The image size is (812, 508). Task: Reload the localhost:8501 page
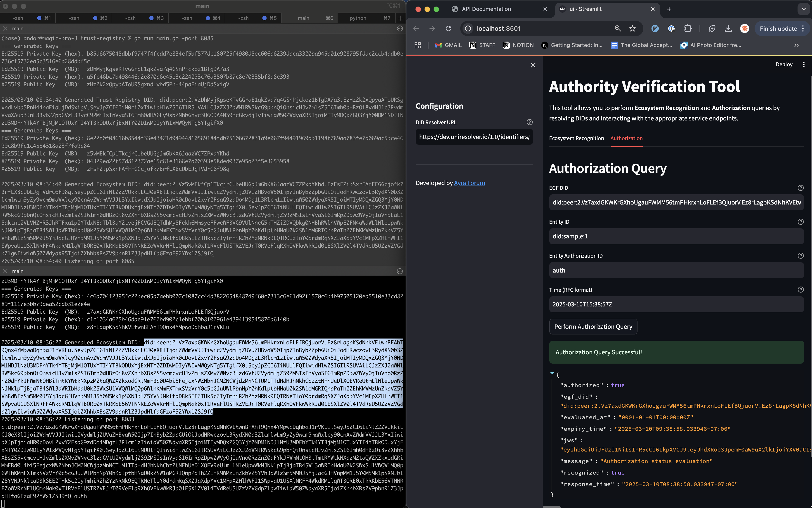[448, 28]
